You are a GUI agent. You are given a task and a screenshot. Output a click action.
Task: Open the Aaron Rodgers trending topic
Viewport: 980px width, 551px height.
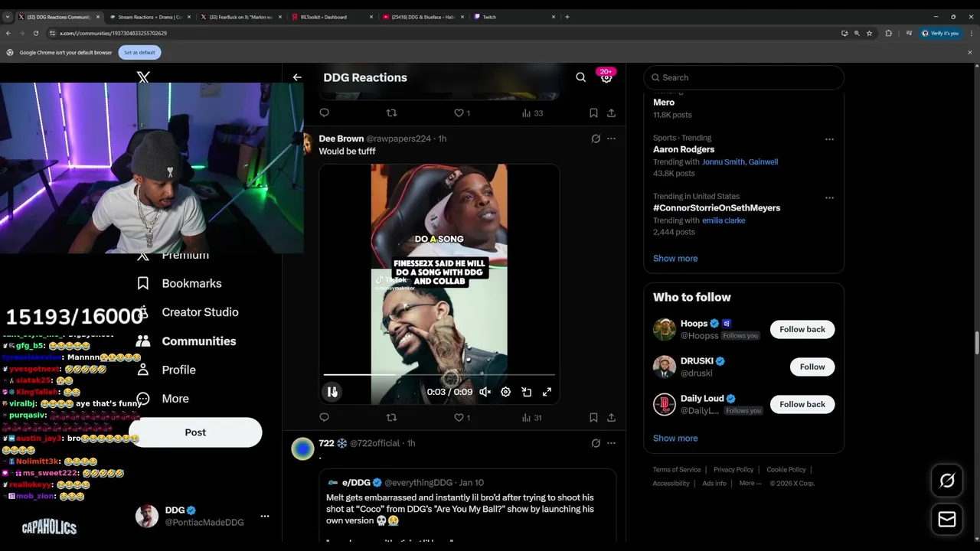684,149
